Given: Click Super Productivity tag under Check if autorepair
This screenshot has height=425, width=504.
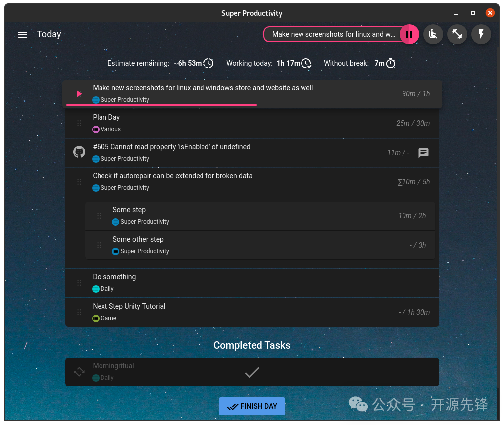Looking at the screenshot, I should pos(120,188).
